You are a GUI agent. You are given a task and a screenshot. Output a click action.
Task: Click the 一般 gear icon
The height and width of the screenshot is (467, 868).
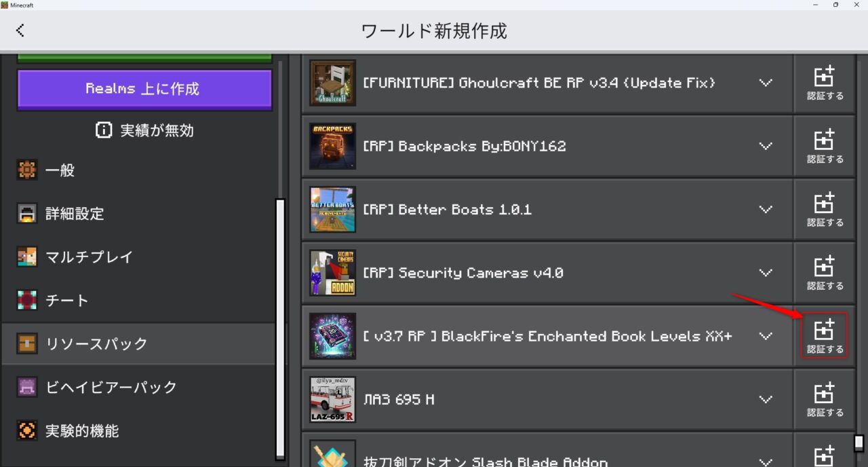pos(27,170)
